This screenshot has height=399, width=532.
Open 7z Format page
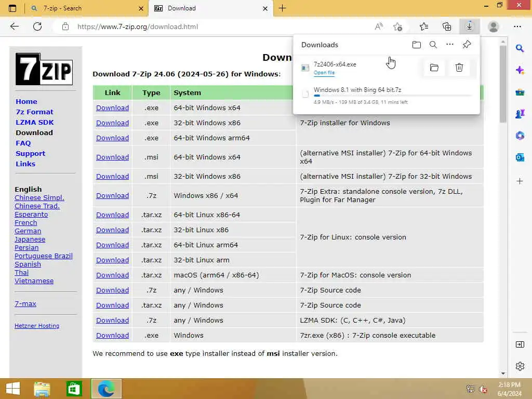[35, 112]
